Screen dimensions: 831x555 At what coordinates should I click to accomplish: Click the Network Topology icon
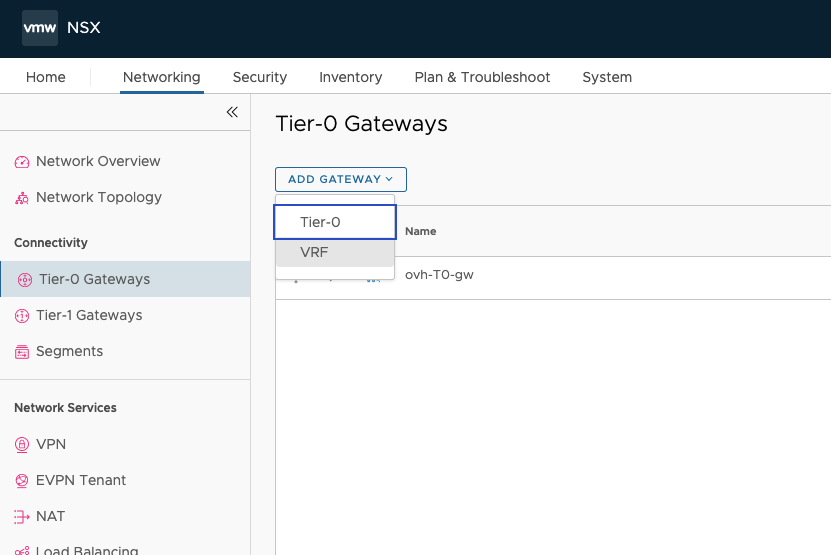pos(22,198)
